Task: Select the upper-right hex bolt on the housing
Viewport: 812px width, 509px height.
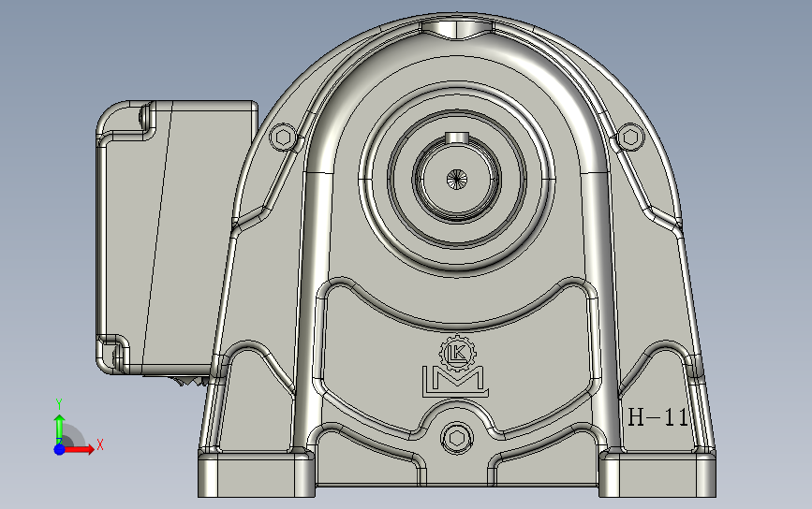Action: pyautogui.click(x=630, y=137)
